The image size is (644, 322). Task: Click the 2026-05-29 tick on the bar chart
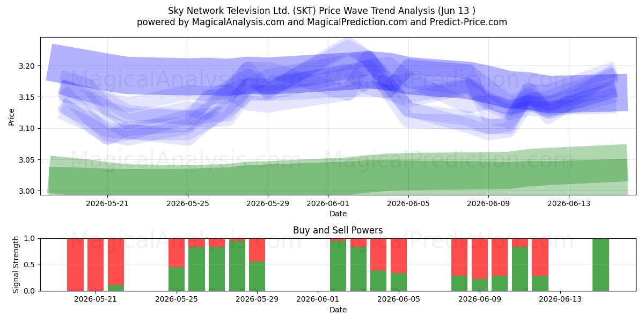(x=257, y=299)
